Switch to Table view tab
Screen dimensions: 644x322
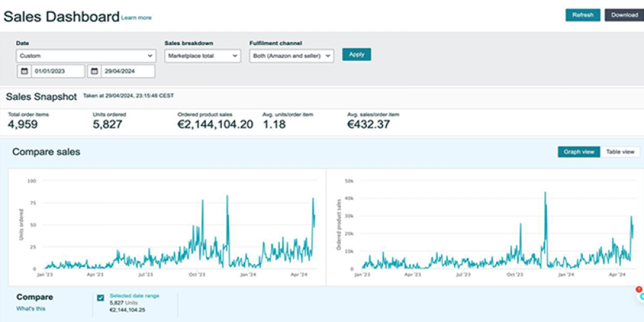coord(620,152)
